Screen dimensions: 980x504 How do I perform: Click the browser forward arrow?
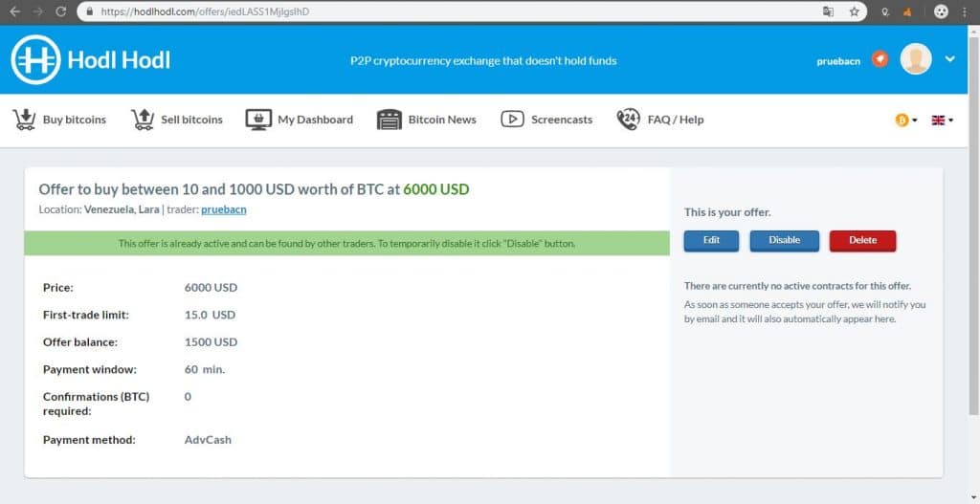[x=38, y=11]
